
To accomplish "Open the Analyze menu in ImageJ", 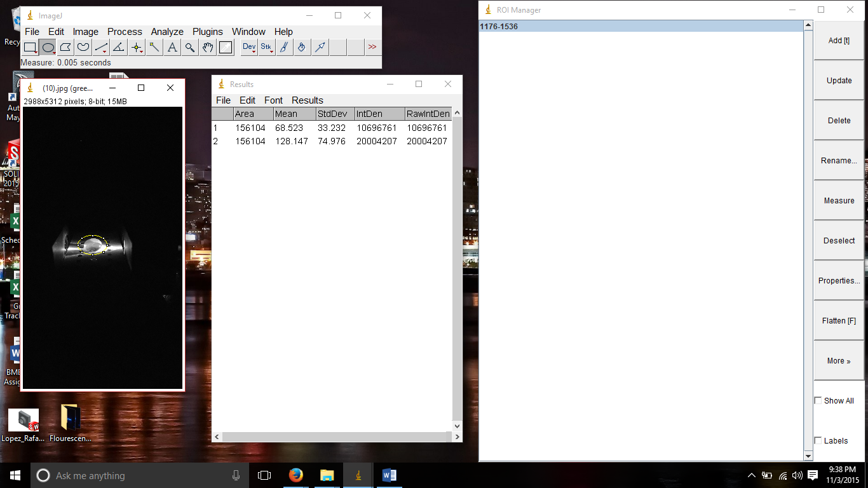I will pos(167,32).
